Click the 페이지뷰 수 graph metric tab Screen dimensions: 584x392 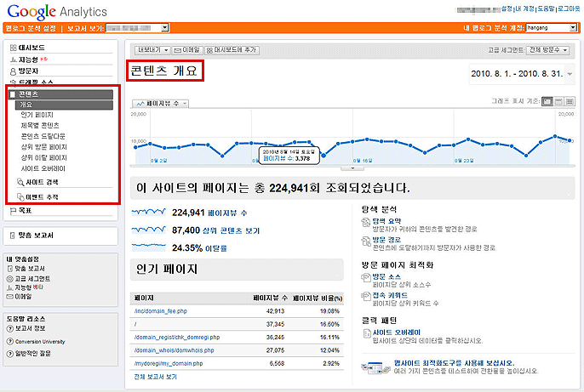(159, 103)
